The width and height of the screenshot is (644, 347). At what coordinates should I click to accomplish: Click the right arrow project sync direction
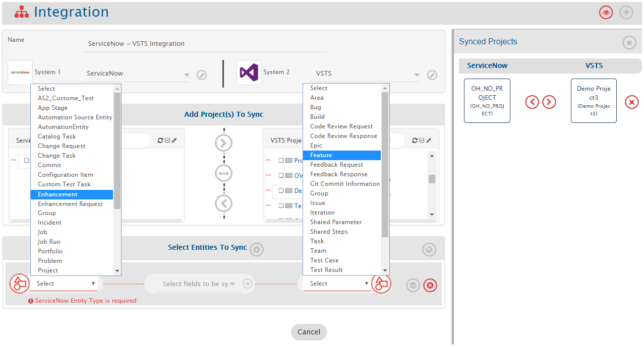coord(223,144)
